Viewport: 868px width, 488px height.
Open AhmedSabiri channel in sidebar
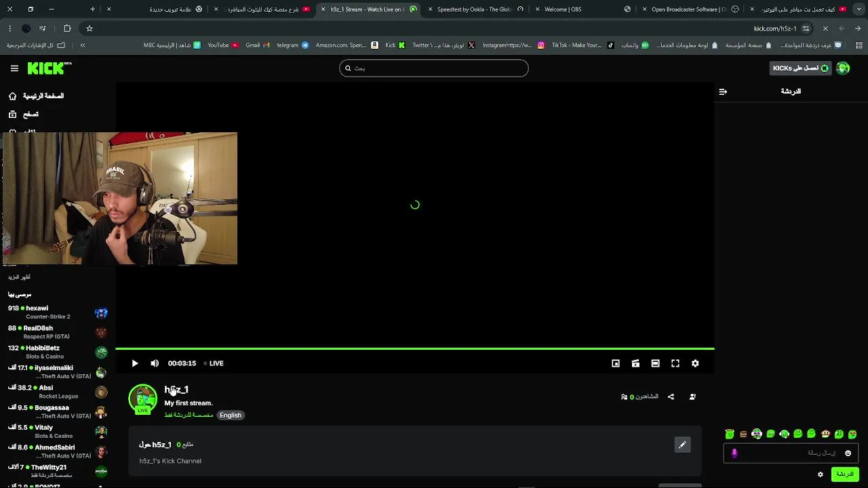(x=58, y=451)
